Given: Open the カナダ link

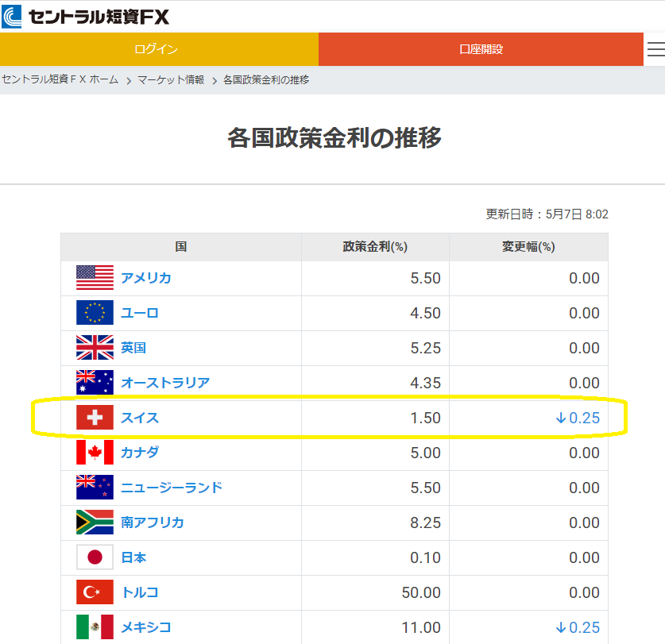Looking at the screenshot, I should coord(140,453).
